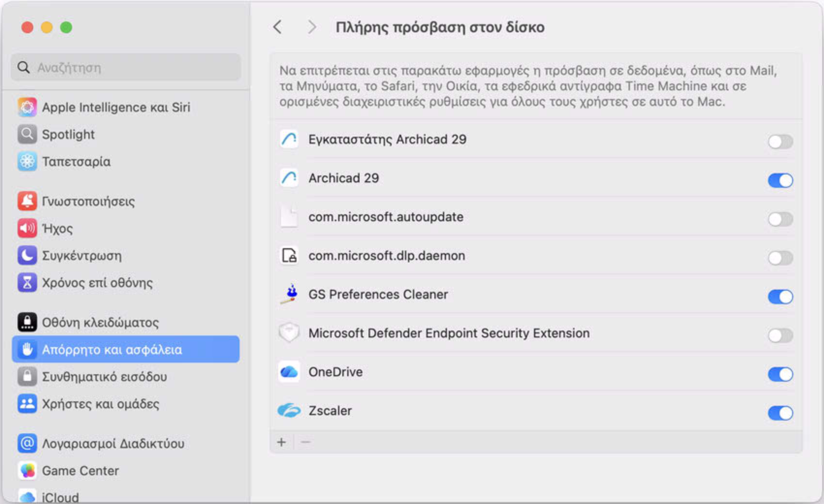This screenshot has height=504, width=824.
Task: Click the search magnifier icon
Action: coord(23,67)
